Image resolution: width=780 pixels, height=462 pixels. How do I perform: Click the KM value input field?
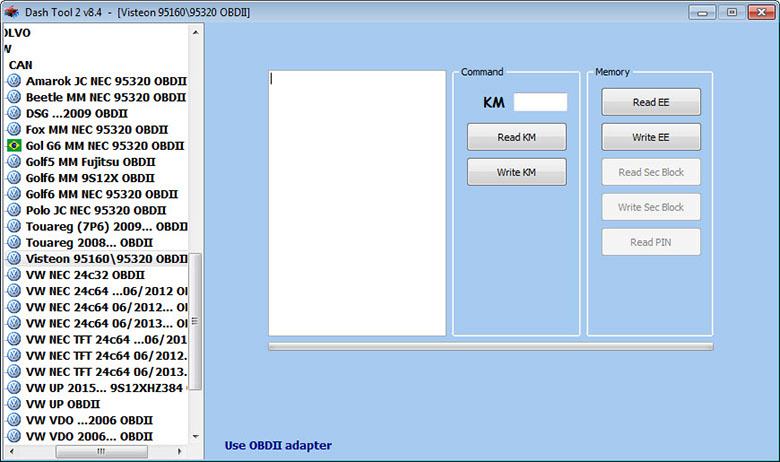[540, 102]
